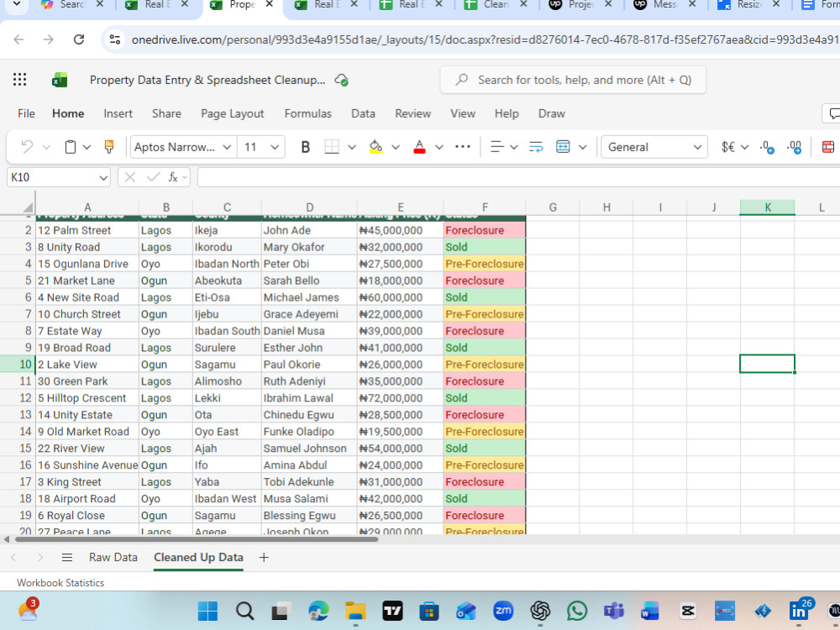Screen dimensions: 840x630
Task: Open the File menu
Action: (x=26, y=113)
